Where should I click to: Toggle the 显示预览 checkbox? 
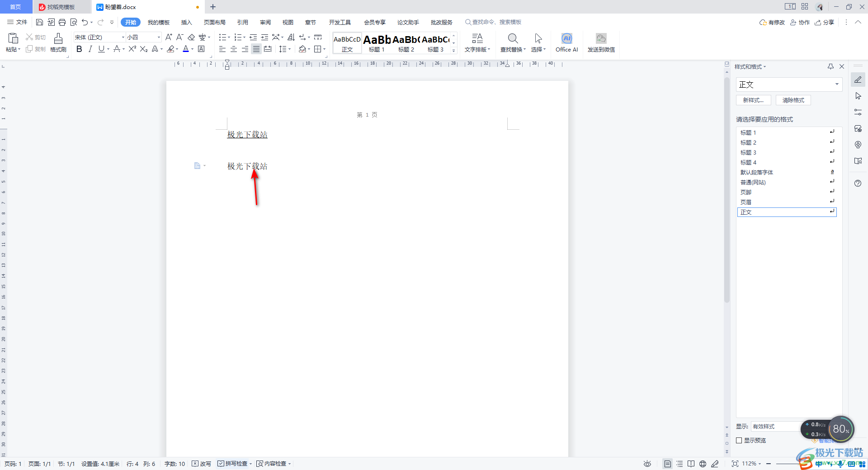tap(739, 440)
